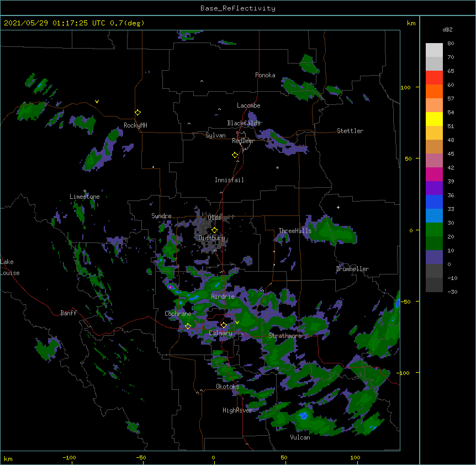
Task: Click the Stettler label
Action: [350, 131]
